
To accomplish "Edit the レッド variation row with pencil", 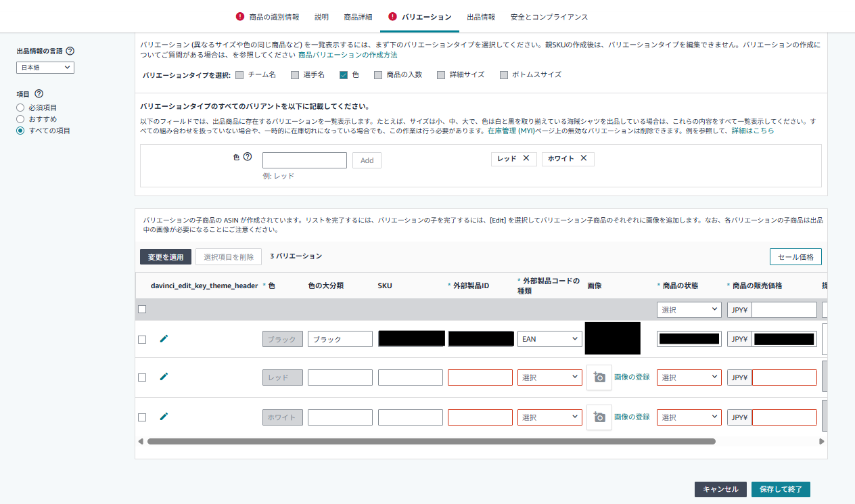I will pyautogui.click(x=164, y=377).
